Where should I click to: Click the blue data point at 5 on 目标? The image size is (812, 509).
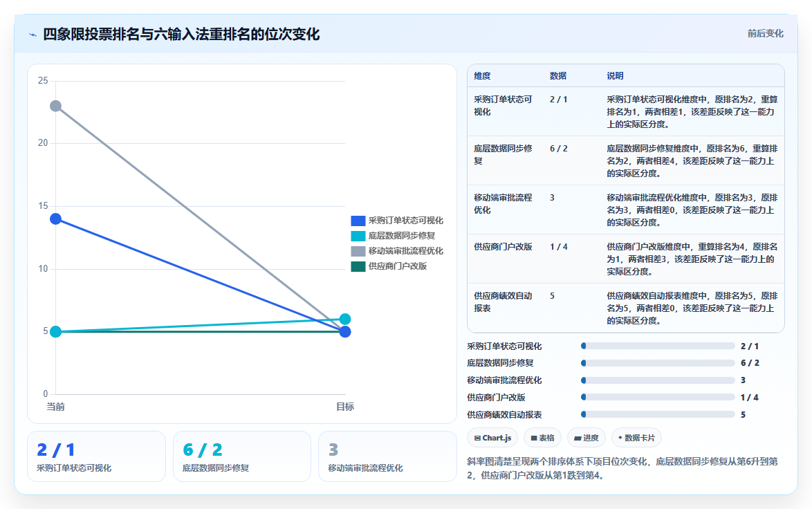tap(345, 331)
